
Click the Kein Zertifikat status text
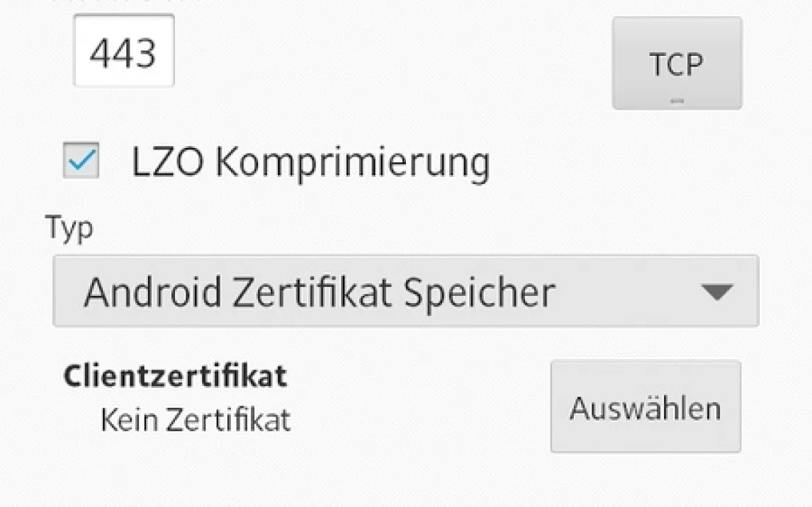196,420
